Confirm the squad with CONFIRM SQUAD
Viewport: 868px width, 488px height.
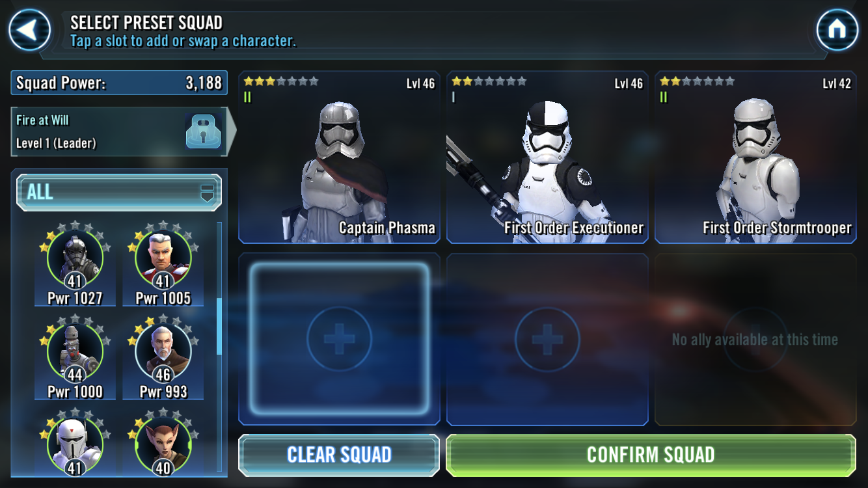point(651,455)
